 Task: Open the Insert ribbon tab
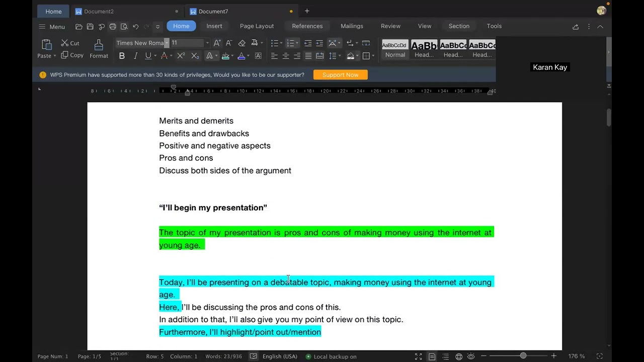point(214,26)
